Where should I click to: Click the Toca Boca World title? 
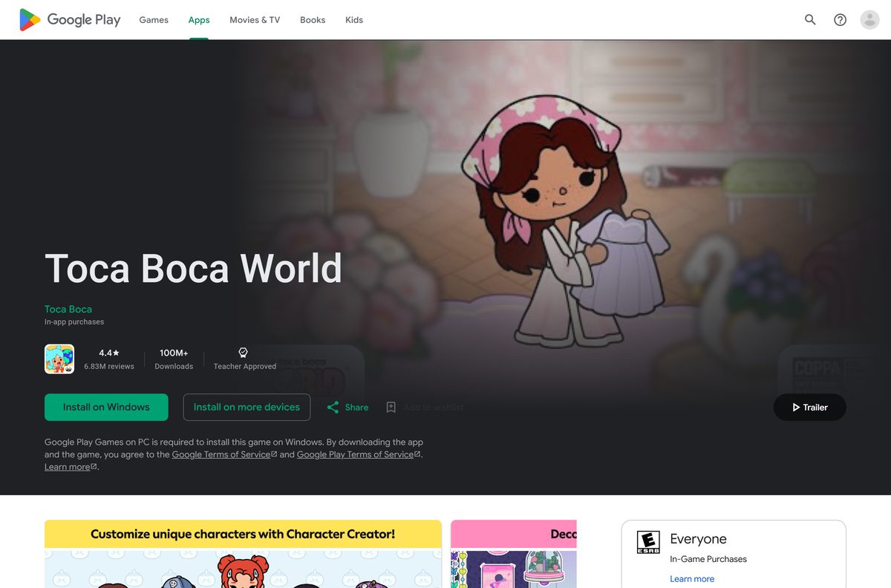(x=193, y=268)
